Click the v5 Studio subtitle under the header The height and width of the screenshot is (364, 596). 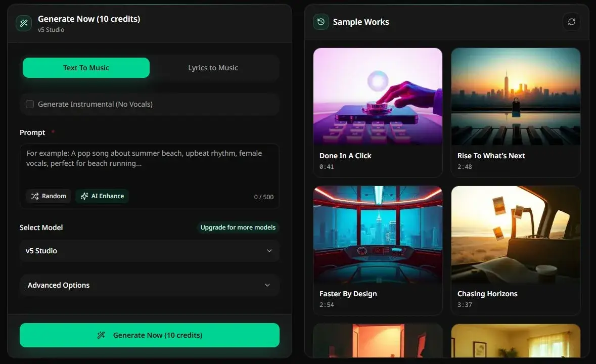(x=51, y=30)
